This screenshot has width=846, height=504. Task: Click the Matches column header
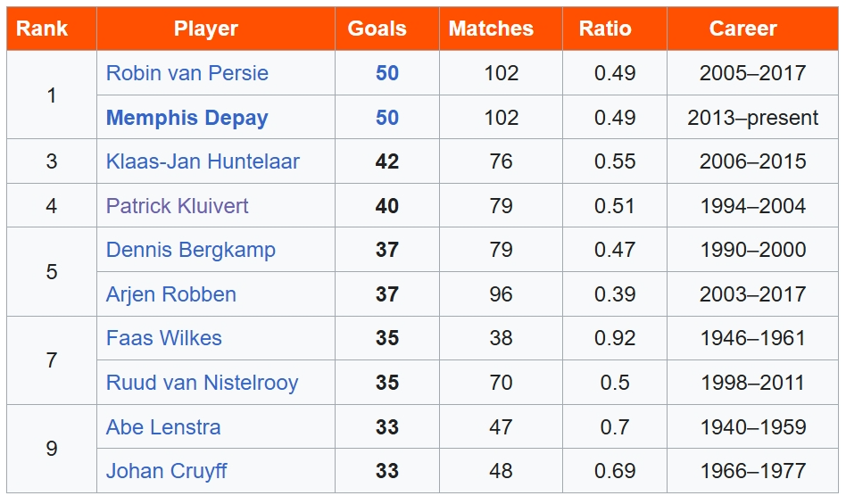(x=491, y=29)
